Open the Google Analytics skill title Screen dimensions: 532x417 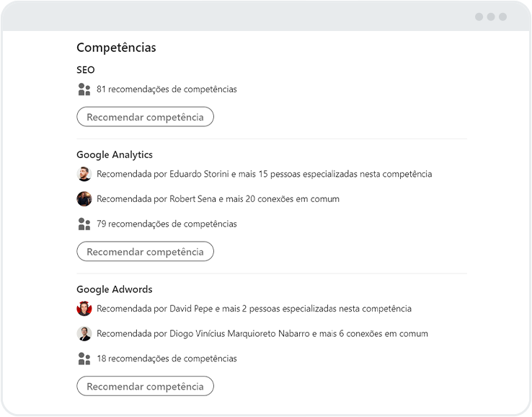coord(115,155)
